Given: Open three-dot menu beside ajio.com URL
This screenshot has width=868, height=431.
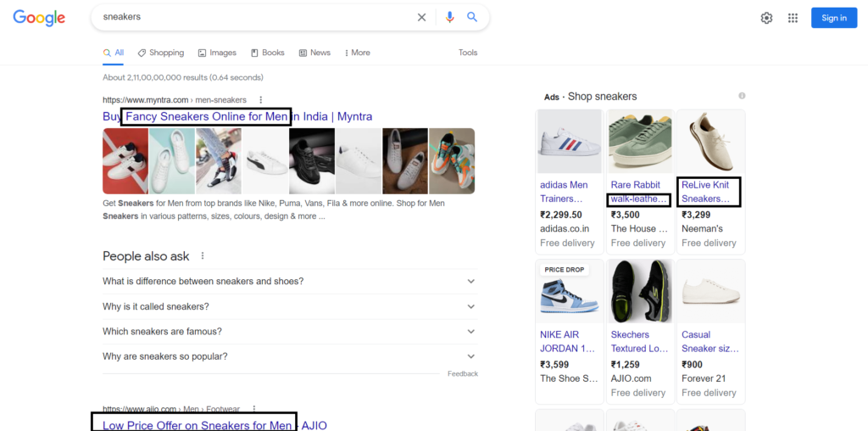Looking at the screenshot, I should pyautogui.click(x=254, y=409).
